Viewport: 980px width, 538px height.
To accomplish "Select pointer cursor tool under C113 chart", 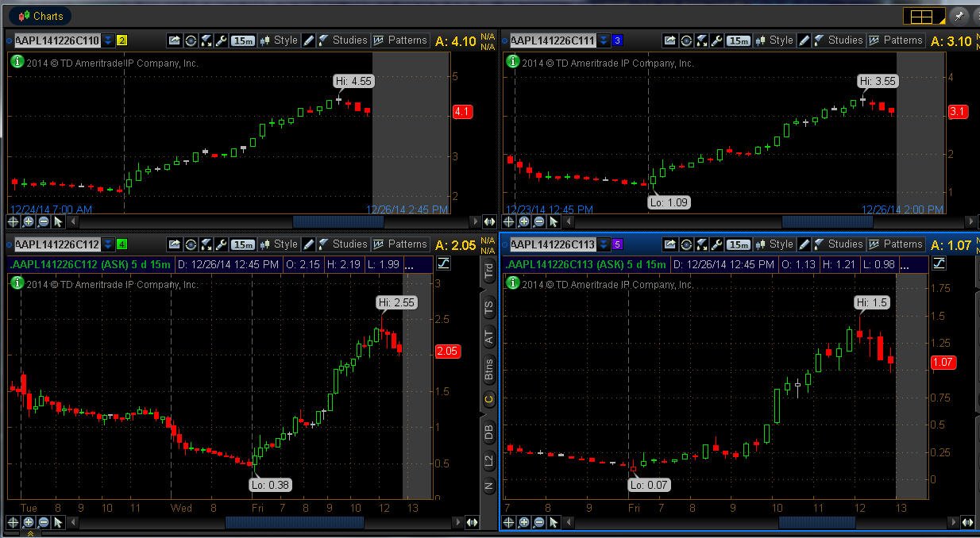I will click(554, 522).
